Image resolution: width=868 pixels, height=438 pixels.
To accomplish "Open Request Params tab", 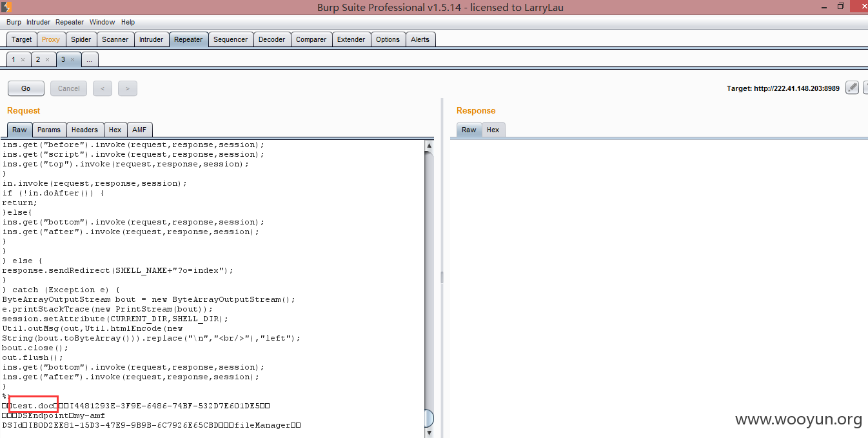I will [49, 130].
